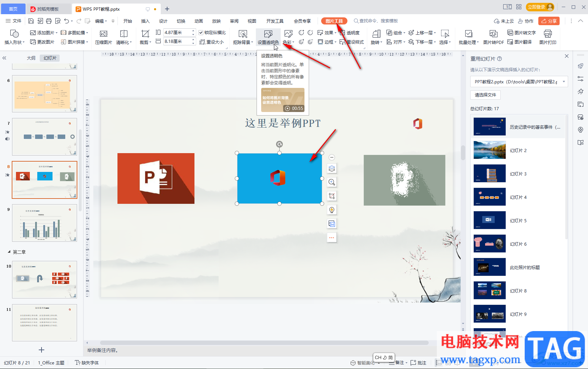Switch thumbnail pane to 幻灯片 view
This screenshot has height=369, width=588.
[x=50, y=58]
